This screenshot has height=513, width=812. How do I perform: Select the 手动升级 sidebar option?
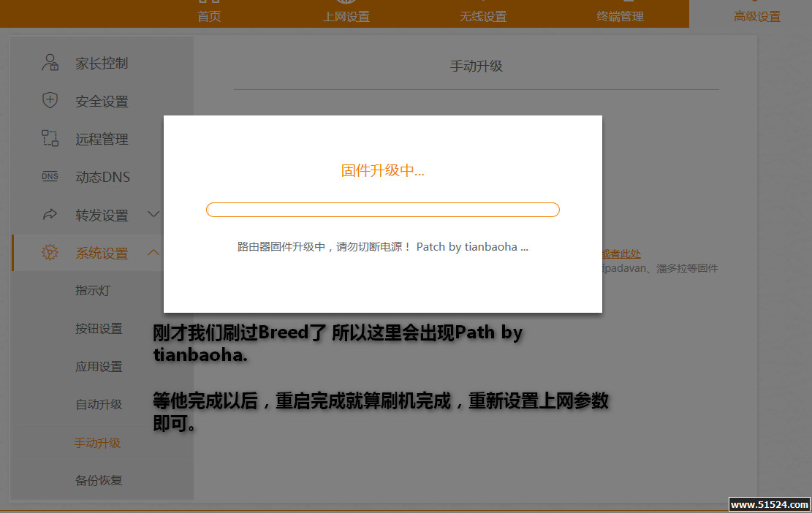click(x=97, y=442)
